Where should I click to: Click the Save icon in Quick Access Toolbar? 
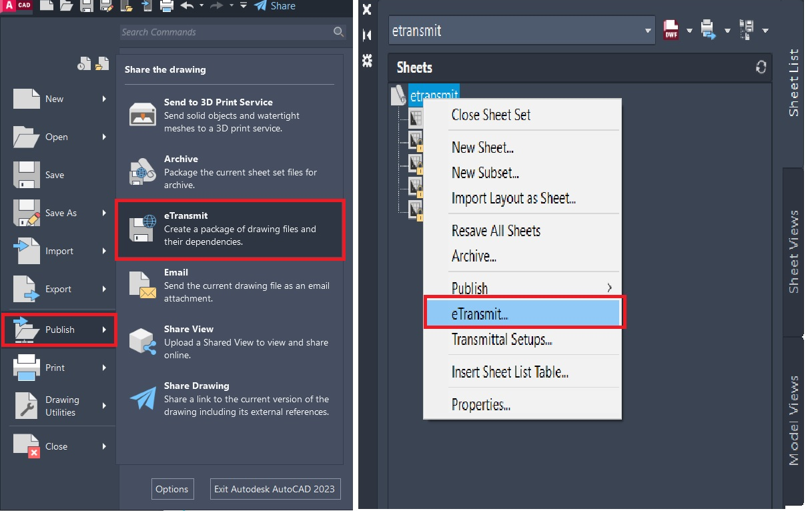(x=87, y=6)
